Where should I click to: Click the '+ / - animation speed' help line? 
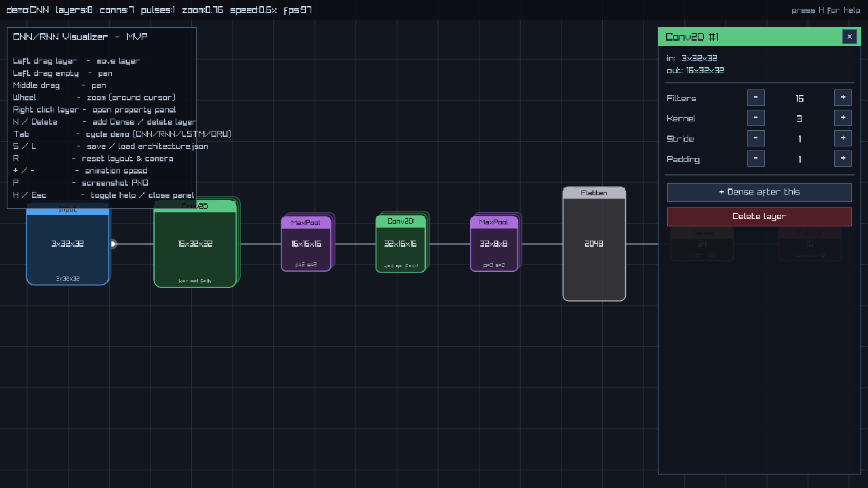80,171
